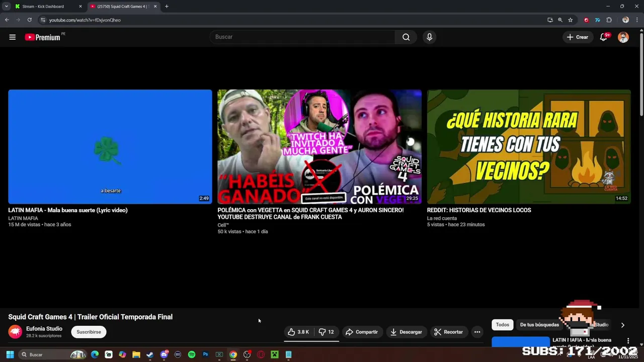Open LATIN MAFIA lyric video thumbnail

pos(110,147)
